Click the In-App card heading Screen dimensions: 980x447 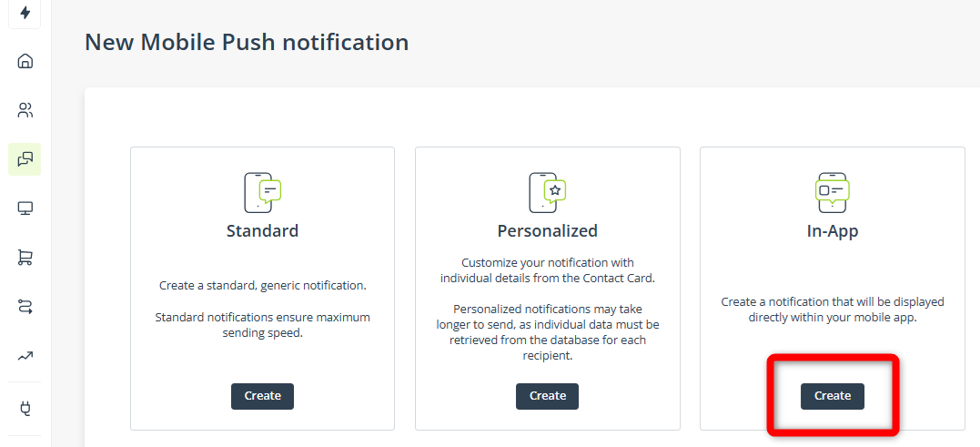pos(833,230)
